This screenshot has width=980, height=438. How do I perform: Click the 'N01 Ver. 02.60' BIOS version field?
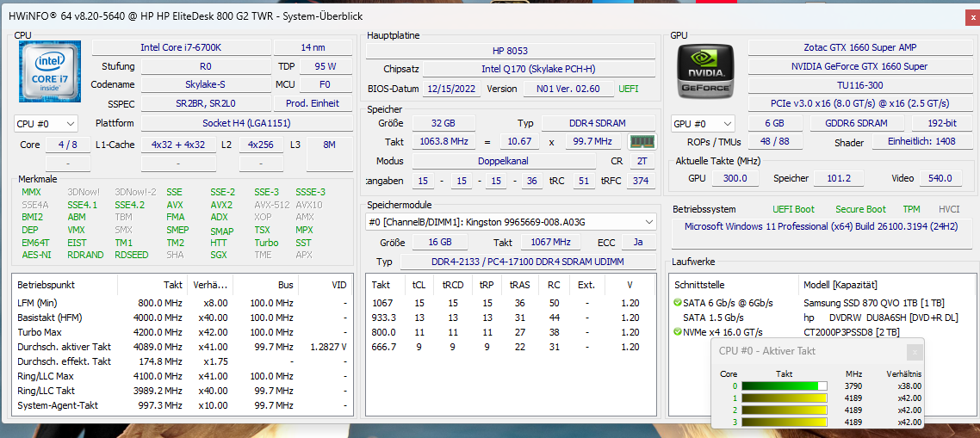point(568,89)
